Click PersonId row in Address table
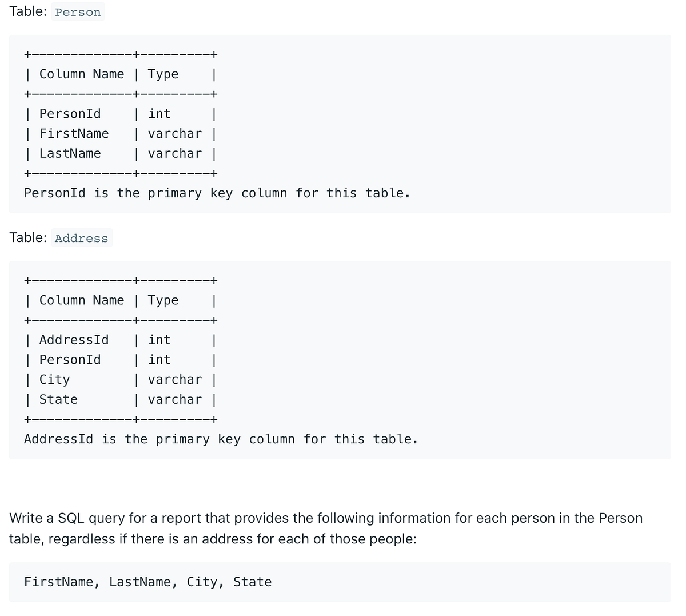 coord(70,360)
